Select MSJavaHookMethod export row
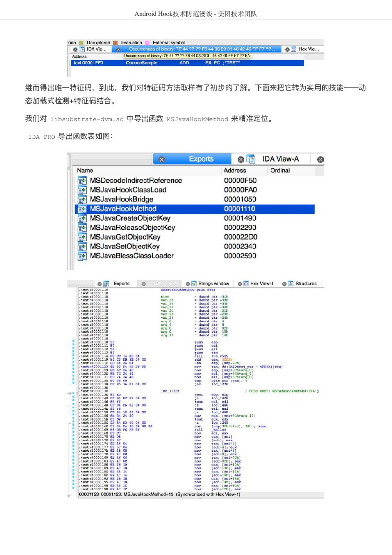 point(195,209)
